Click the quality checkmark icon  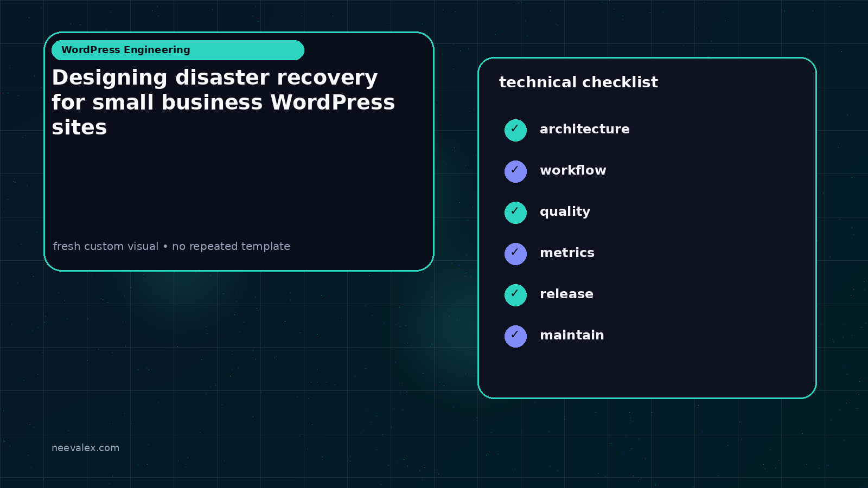pyautogui.click(x=515, y=213)
